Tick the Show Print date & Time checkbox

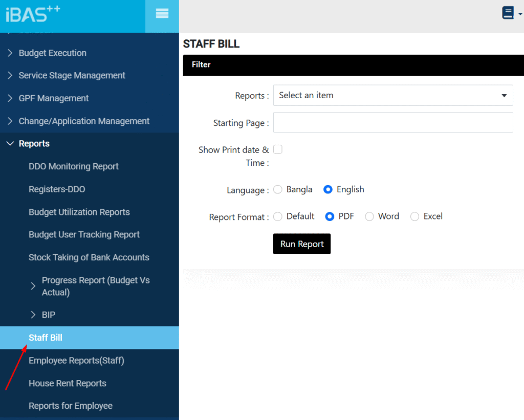[x=278, y=149]
